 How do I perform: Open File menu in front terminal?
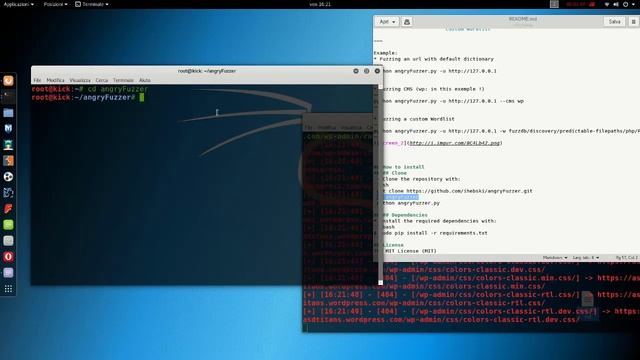pyautogui.click(x=38, y=80)
